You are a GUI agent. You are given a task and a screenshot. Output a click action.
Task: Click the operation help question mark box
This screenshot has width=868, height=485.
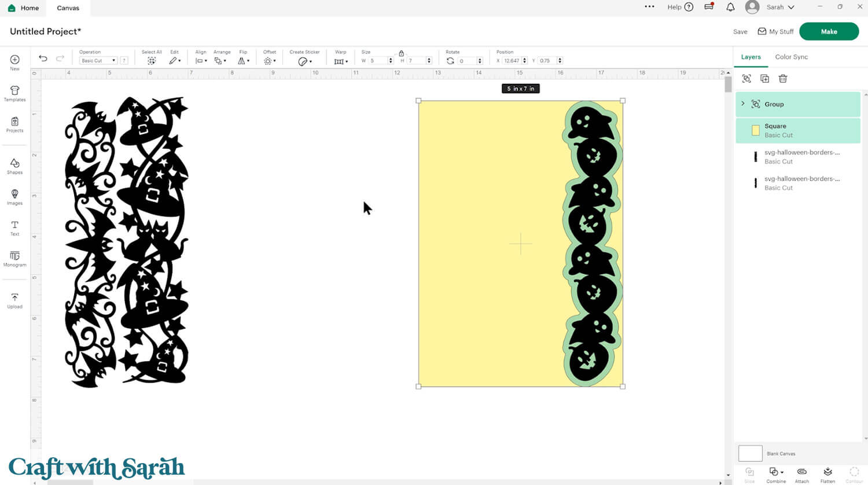(124, 61)
